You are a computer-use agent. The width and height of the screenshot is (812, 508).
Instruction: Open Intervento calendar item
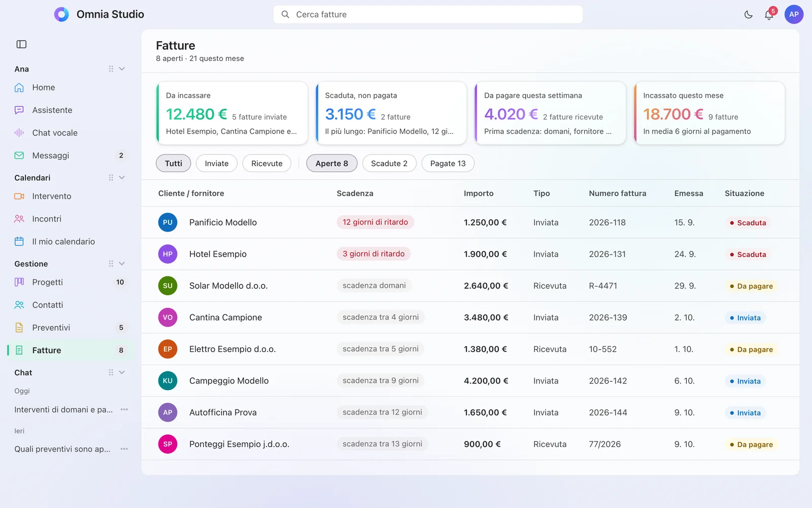pyautogui.click(x=70, y=196)
